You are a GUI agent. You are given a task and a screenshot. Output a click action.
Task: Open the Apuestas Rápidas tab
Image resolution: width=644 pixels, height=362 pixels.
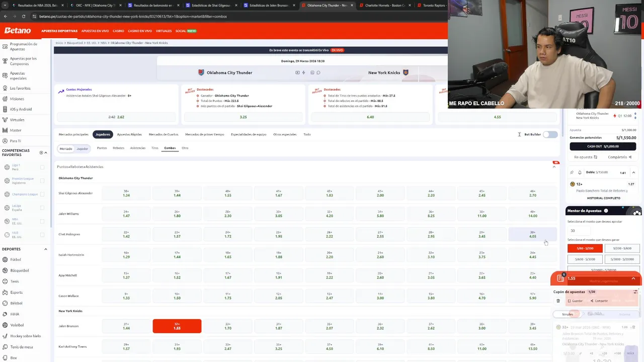129,134
